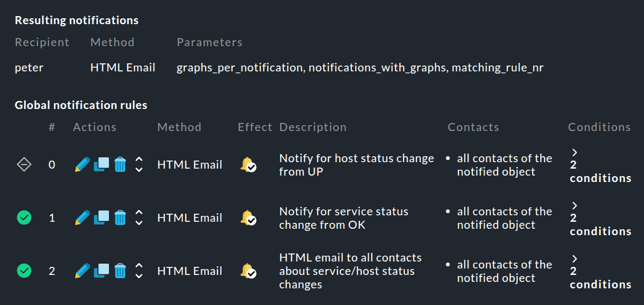Duplicate rule 1 via the copy icon
This screenshot has width=644, height=305.
click(x=101, y=217)
